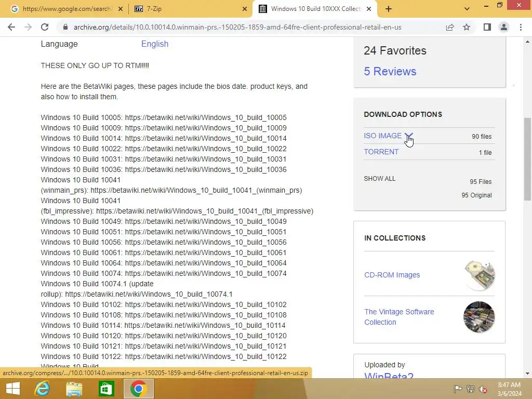This screenshot has width=532, height=399.
Task: Bookmark this page with star icon
Action: click(x=467, y=27)
